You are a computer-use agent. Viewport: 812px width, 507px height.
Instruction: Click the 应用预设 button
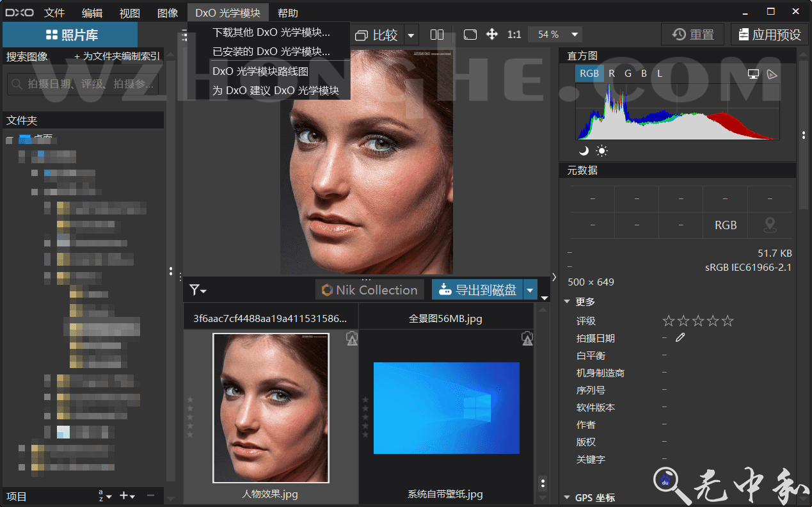tap(770, 35)
